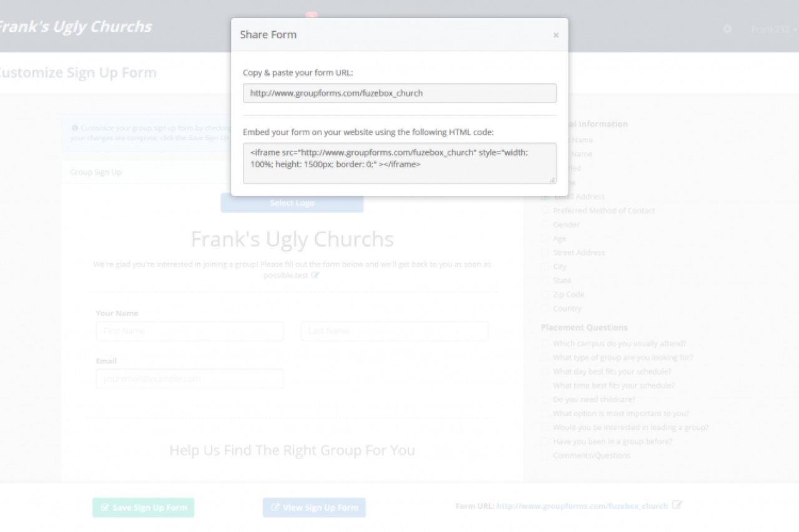Edit the welcome description with pencil icon
This screenshot has height=532, width=799.
(316, 275)
